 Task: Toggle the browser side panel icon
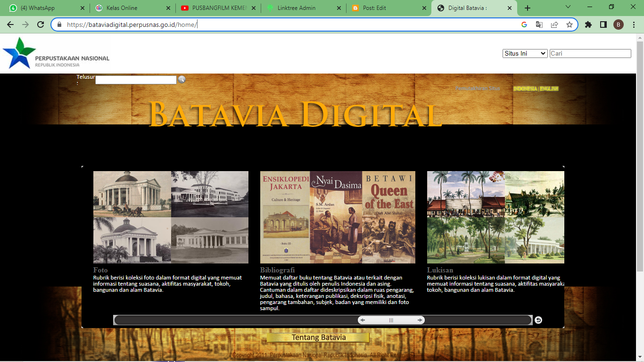pos(603,25)
